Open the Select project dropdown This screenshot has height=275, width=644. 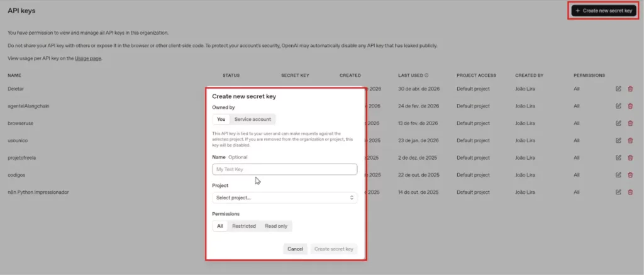[x=285, y=198]
